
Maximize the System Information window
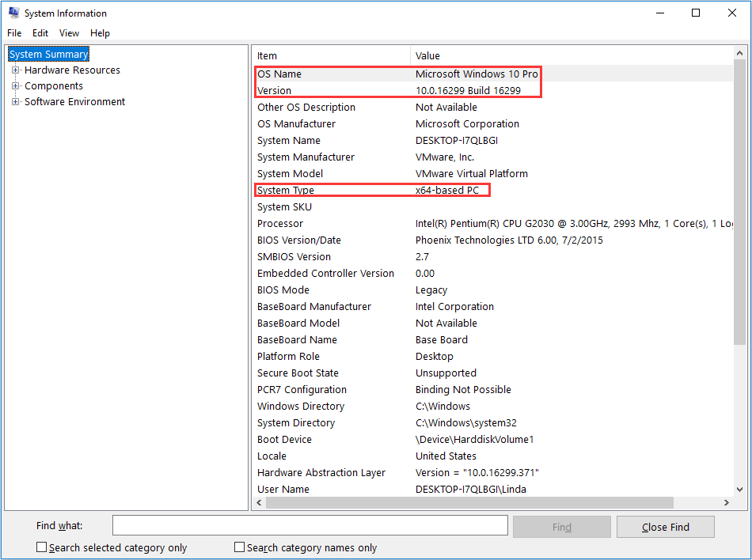(696, 13)
